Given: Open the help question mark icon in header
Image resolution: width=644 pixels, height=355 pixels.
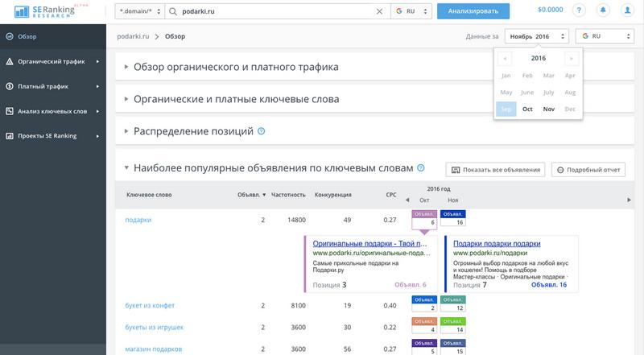Looking at the screenshot, I should click(579, 10).
